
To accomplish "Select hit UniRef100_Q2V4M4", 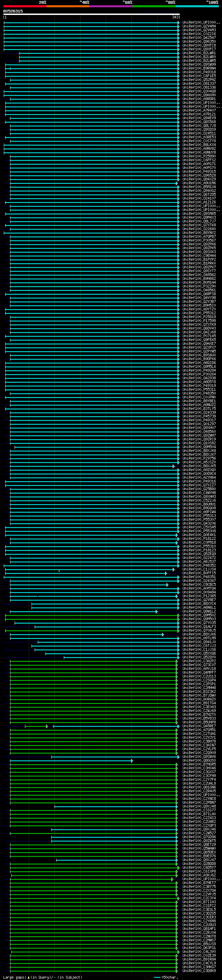I will 199,26.
